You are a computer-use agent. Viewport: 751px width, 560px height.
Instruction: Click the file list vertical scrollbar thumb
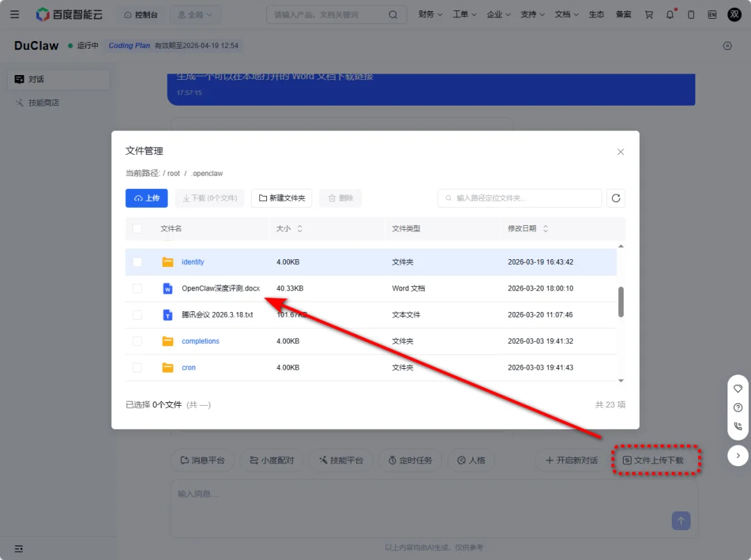(x=620, y=302)
